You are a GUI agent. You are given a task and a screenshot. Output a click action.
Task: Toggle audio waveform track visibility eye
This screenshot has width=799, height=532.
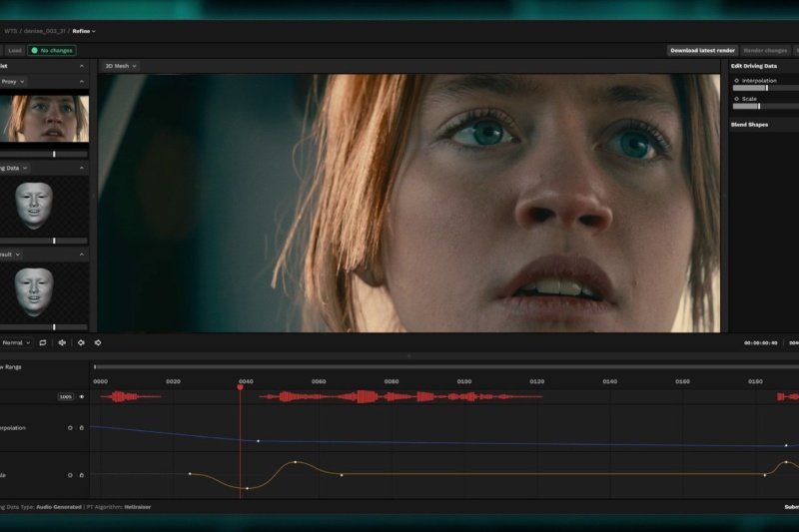pyautogui.click(x=81, y=396)
